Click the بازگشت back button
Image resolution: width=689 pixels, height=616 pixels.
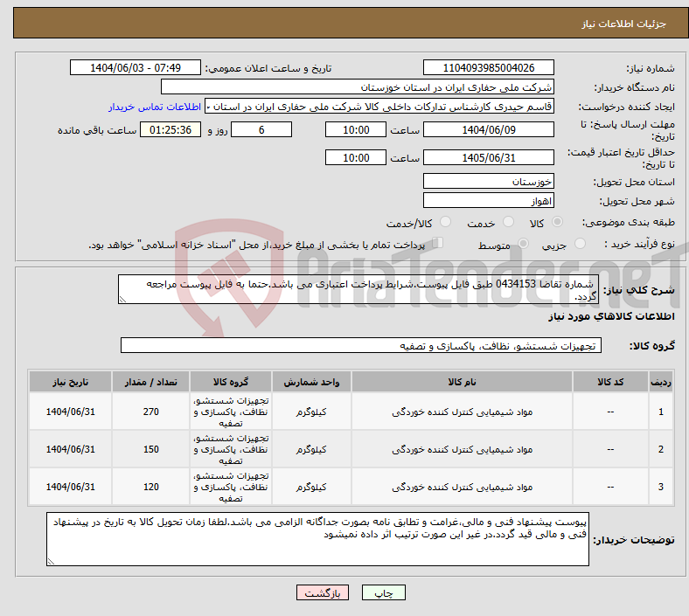click(x=323, y=593)
